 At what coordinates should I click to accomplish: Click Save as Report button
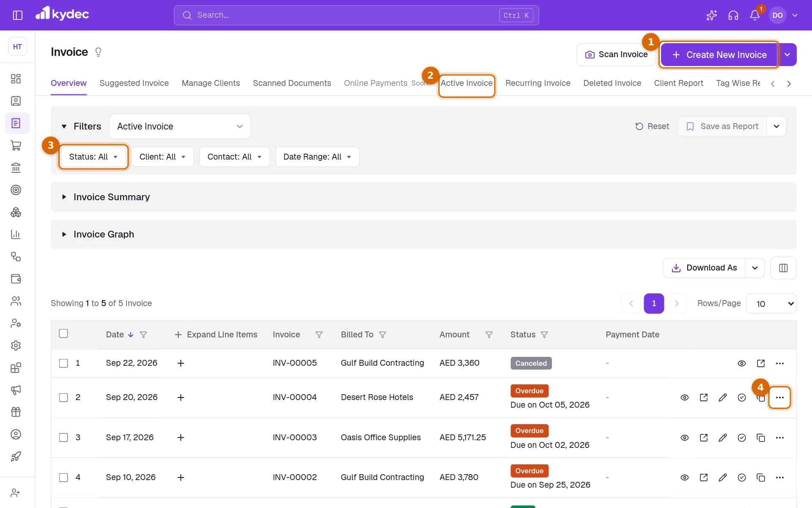pyautogui.click(x=722, y=127)
